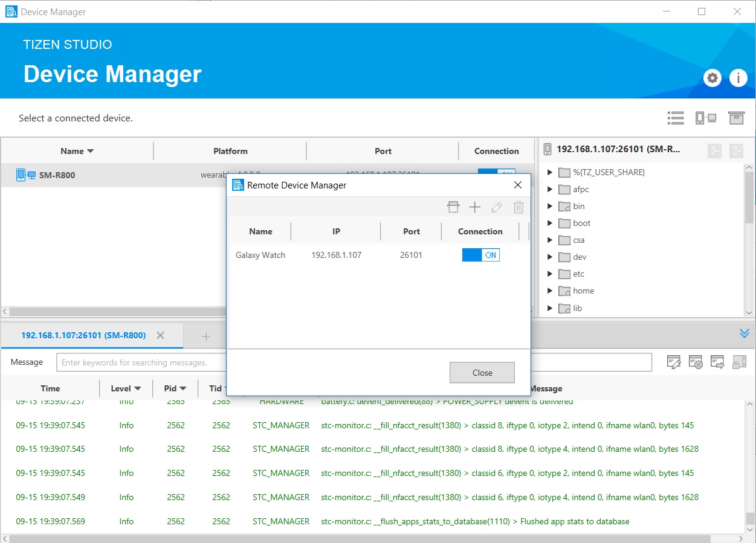Toggle the log scroll lock icon
Viewport: 756px width, 543px height.
739,362
